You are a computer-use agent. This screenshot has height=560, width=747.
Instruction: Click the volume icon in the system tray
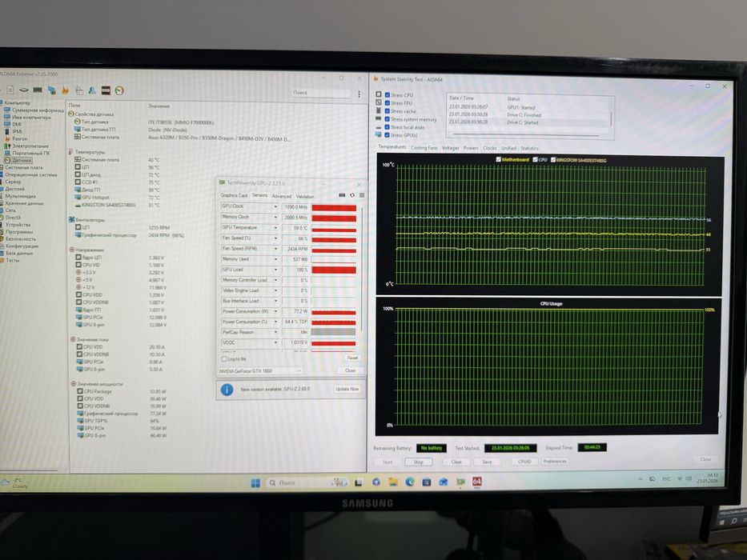[689, 478]
